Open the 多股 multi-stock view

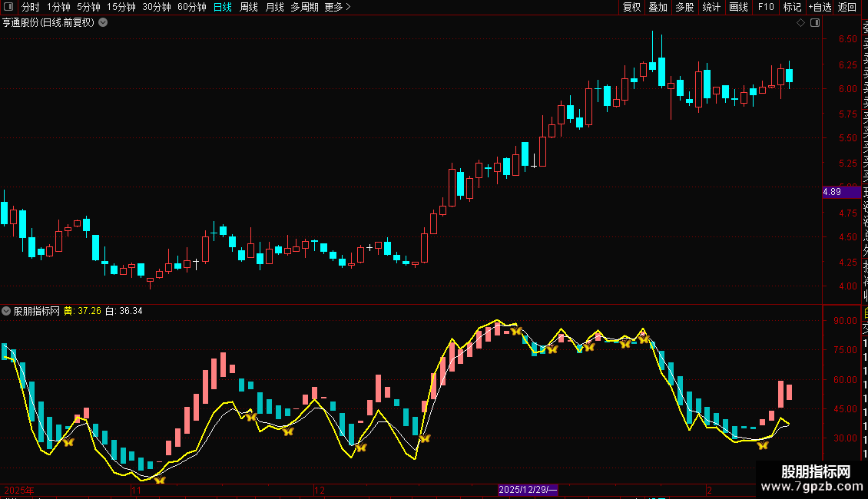(x=684, y=7)
